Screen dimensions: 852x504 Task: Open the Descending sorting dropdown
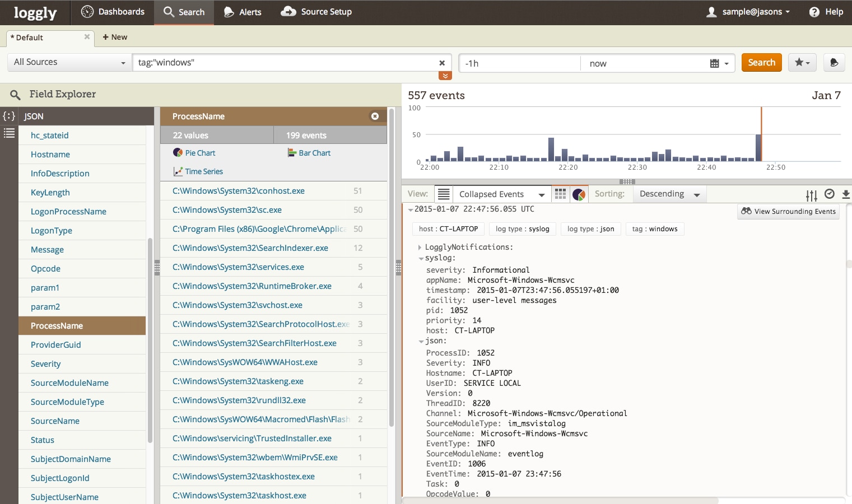tap(669, 194)
